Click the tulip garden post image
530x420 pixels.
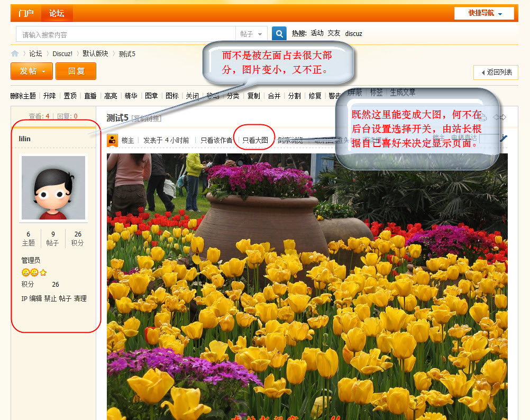coord(307,287)
